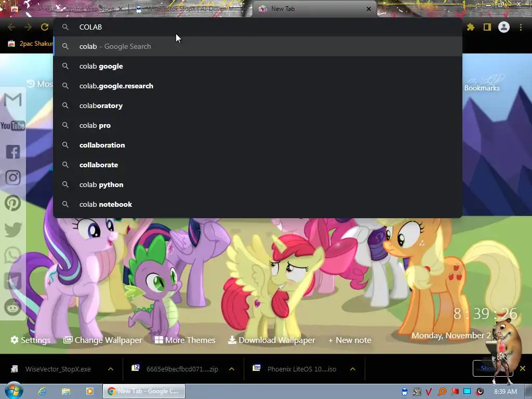The width and height of the screenshot is (532, 399).
Task: Open the Phoenix LiteOS iso download
Action: (295, 369)
